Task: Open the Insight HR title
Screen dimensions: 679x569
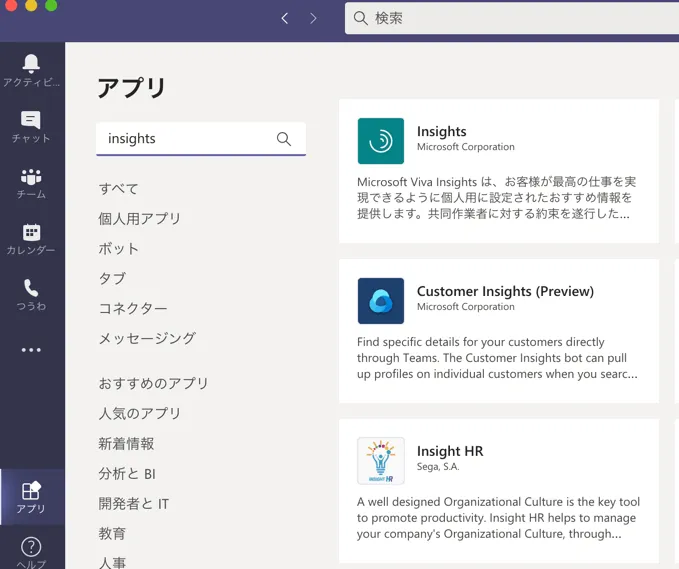Action: (x=450, y=451)
